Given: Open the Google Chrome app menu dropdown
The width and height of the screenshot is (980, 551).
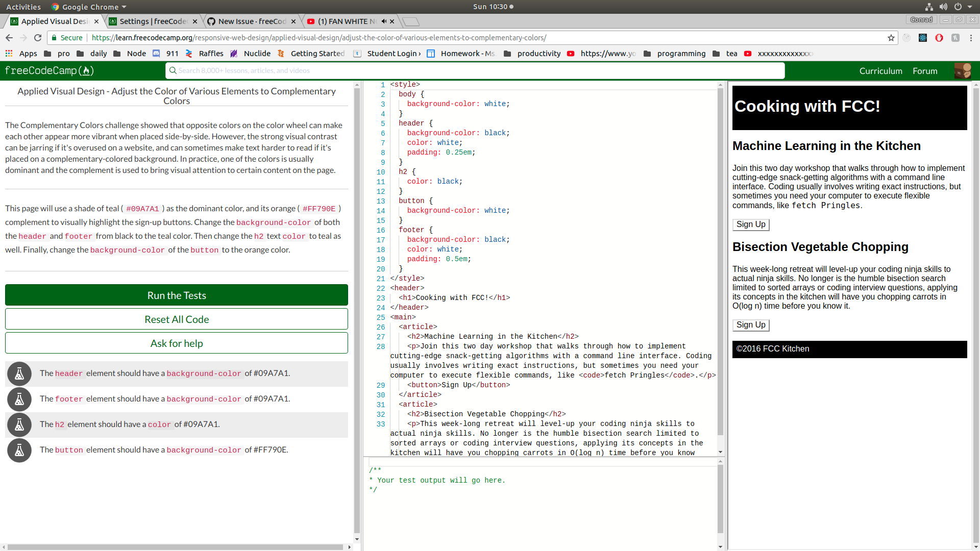Looking at the screenshot, I should pos(89,7).
